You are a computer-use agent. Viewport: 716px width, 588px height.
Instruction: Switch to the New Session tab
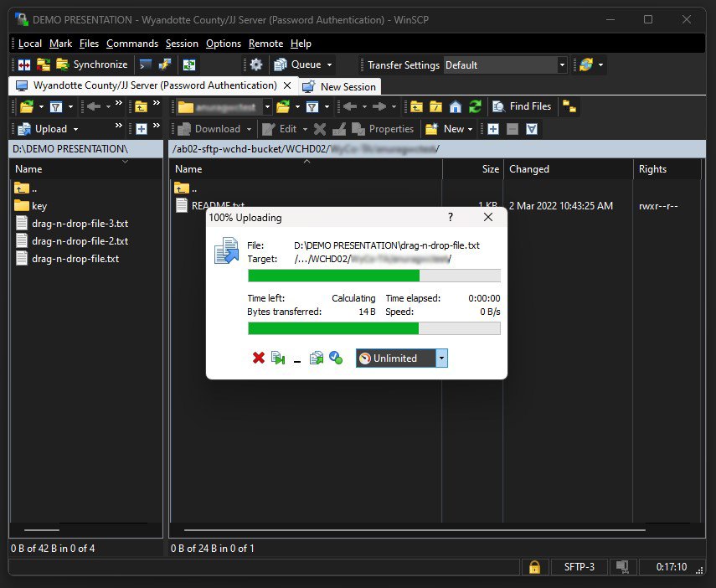coord(339,87)
